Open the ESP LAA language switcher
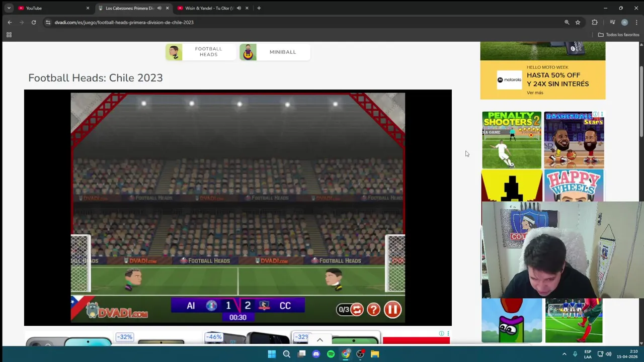 [x=588, y=354]
